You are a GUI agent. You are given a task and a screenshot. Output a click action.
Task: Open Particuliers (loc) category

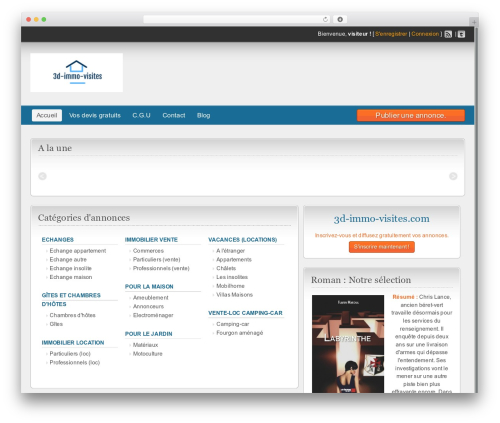tap(70, 354)
